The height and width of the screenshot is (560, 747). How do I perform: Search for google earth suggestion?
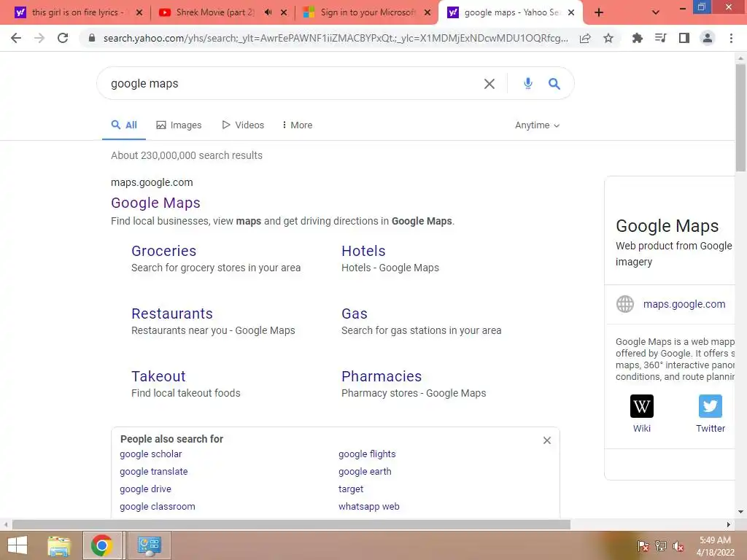pos(365,472)
